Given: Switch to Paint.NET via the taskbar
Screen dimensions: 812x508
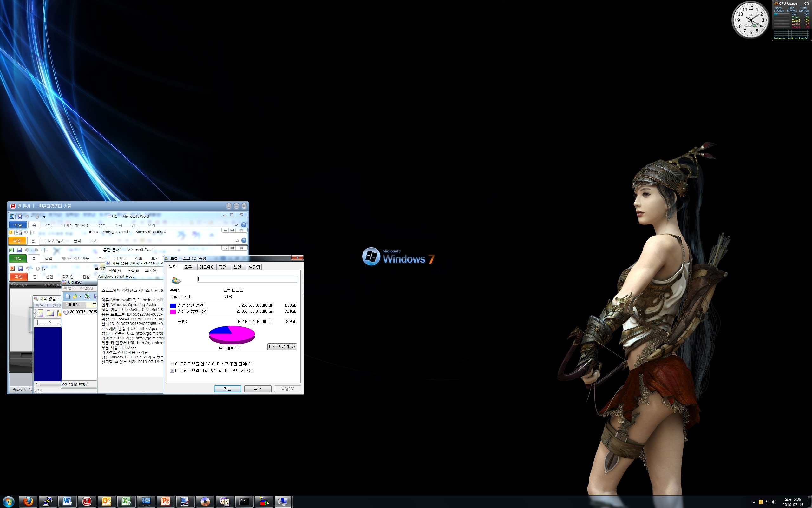Looking at the screenshot, I should click(185, 502).
